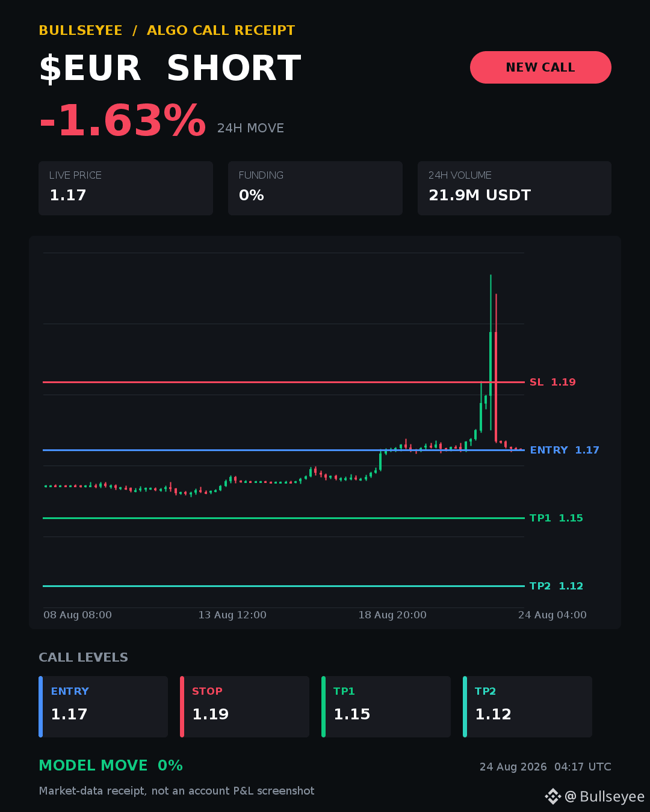650x812 pixels.
Task: Select the TP2 1.12 level card
Action: pos(527,707)
